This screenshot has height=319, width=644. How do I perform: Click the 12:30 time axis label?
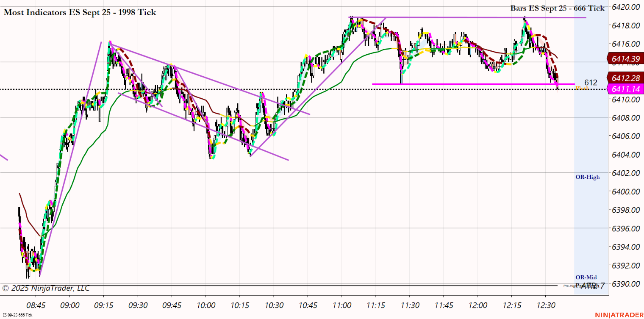point(545,305)
